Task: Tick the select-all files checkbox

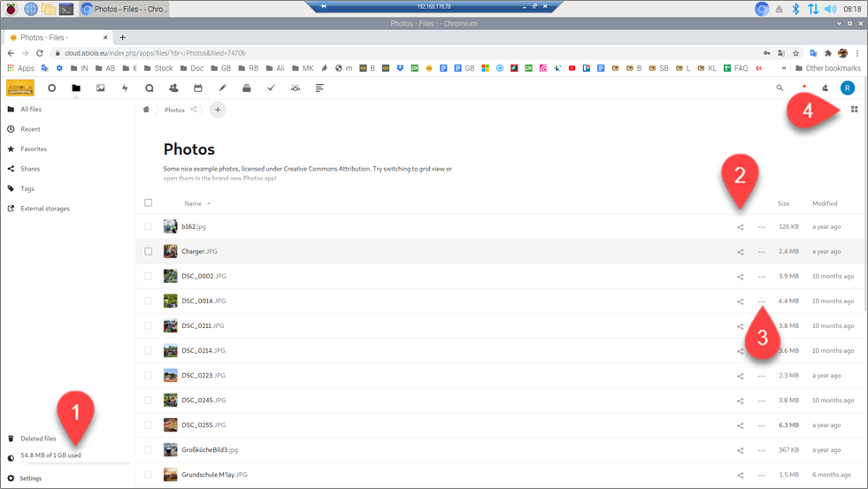Action: [149, 203]
